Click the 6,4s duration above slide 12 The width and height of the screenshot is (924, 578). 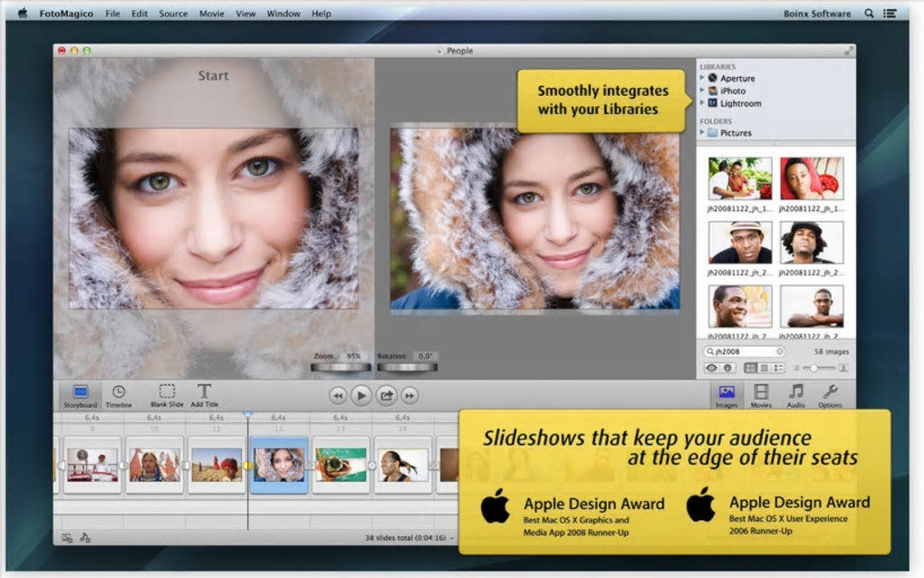click(x=278, y=417)
